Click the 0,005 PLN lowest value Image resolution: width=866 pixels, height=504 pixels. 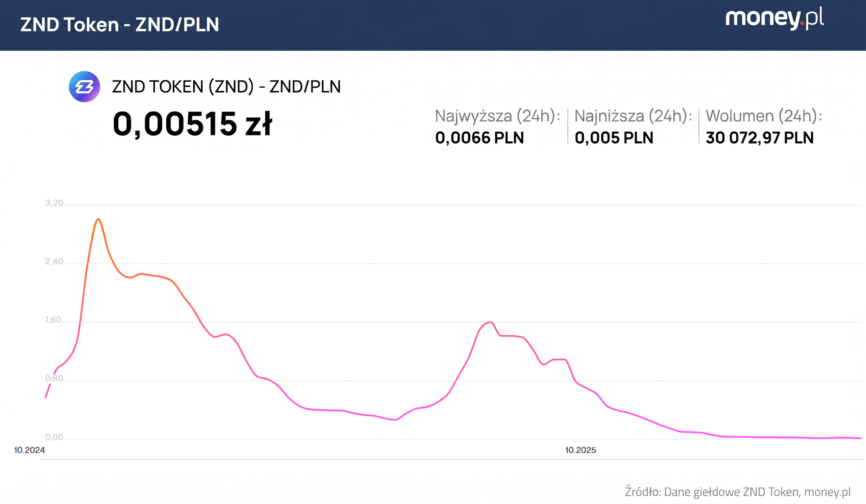tap(614, 138)
